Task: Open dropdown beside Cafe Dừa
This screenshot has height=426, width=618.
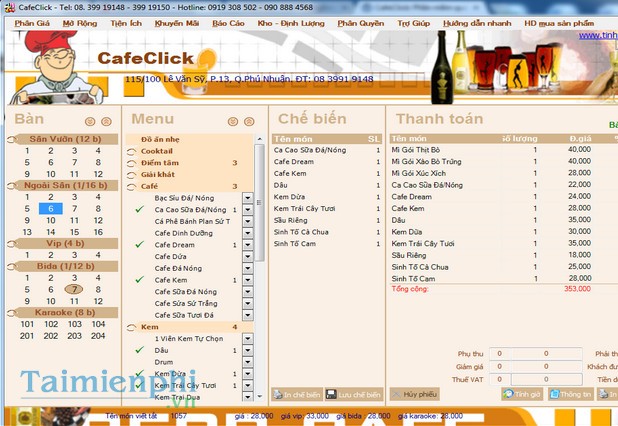Action: pos(248,257)
